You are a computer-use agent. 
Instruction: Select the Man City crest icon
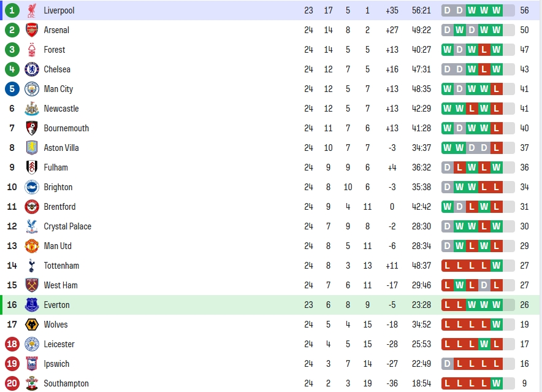(32, 89)
